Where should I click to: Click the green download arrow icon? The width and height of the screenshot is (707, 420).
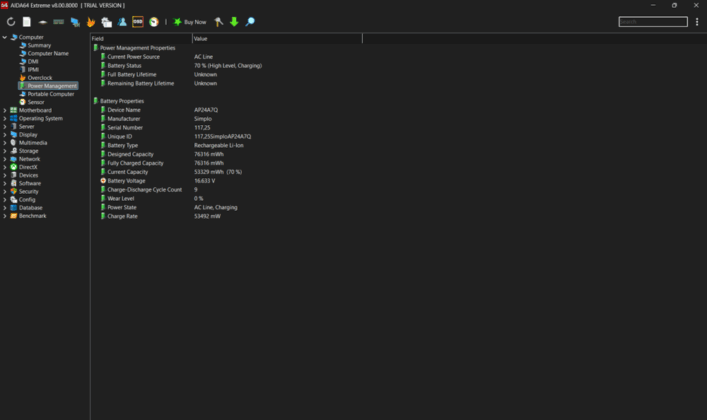click(x=234, y=22)
